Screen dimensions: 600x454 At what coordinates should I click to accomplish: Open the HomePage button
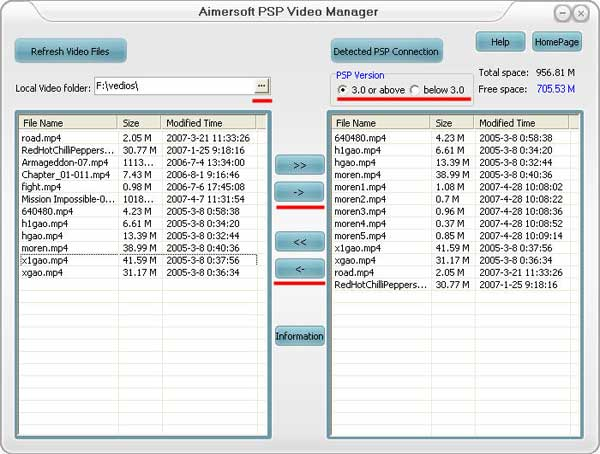[557, 42]
